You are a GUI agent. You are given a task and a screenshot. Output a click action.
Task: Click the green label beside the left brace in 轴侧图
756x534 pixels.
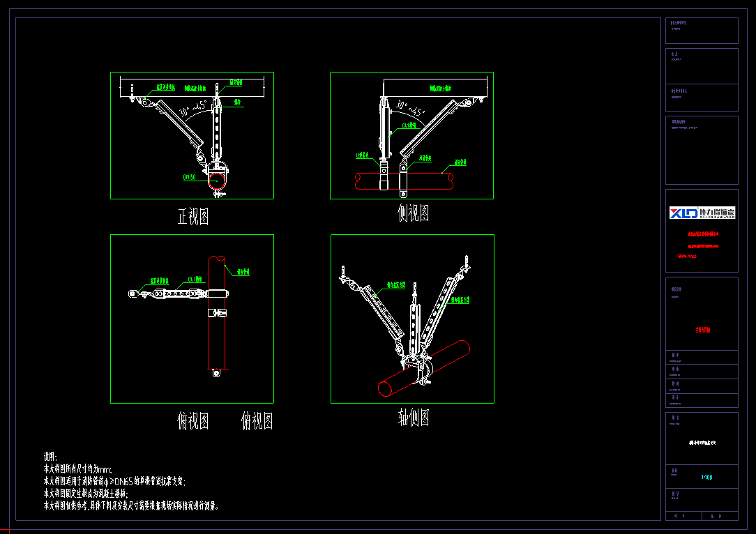click(x=396, y=285)
